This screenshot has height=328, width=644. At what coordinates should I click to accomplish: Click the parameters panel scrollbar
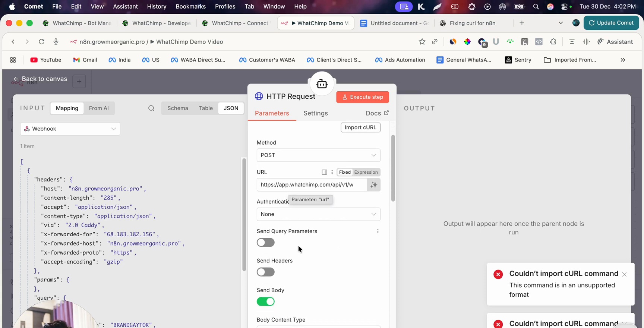393,168
